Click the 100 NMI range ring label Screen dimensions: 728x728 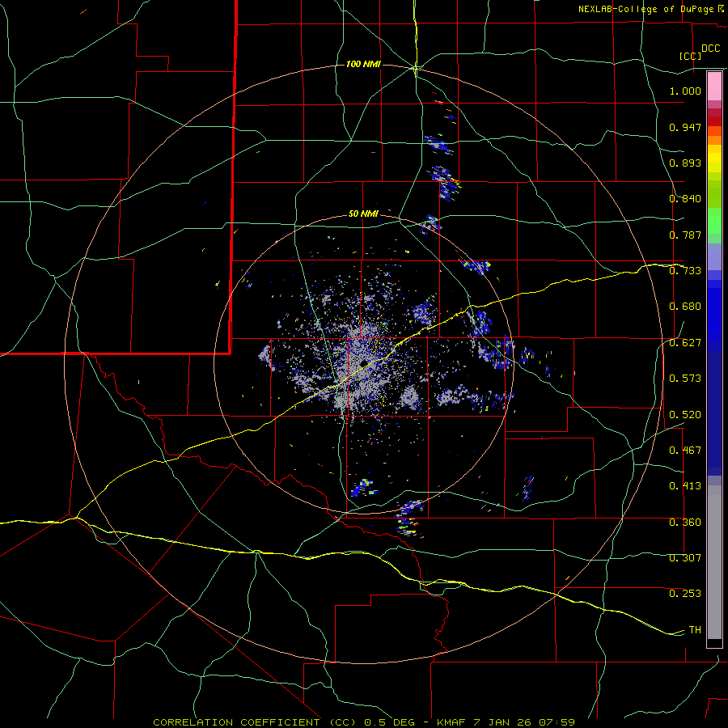coord(363,64)
